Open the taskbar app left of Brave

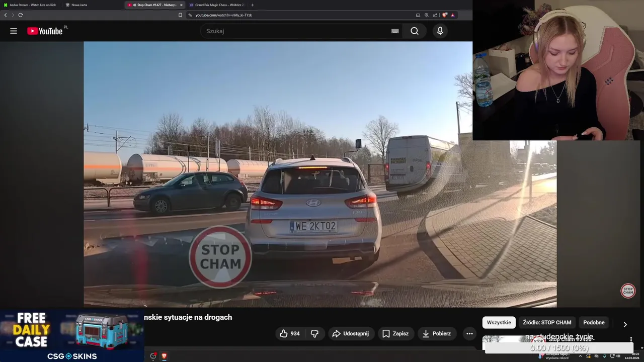point(153,356)
